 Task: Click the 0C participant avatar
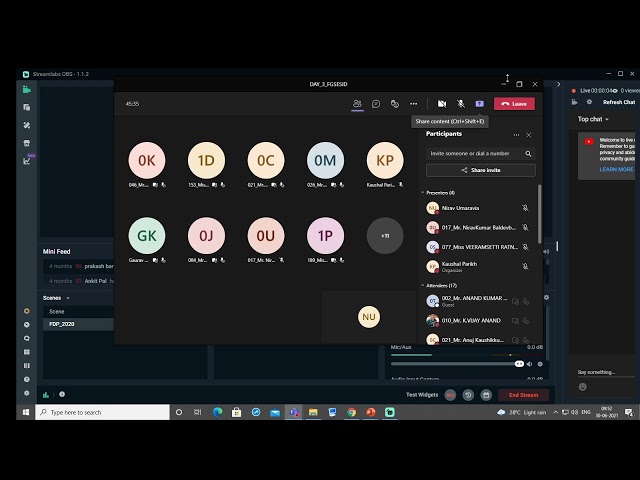coord(266,160)
